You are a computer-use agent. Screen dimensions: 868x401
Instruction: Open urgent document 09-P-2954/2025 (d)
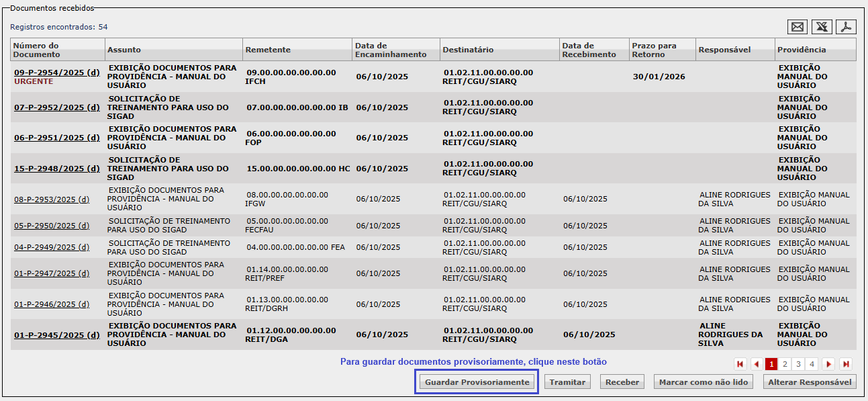[56, 73]
